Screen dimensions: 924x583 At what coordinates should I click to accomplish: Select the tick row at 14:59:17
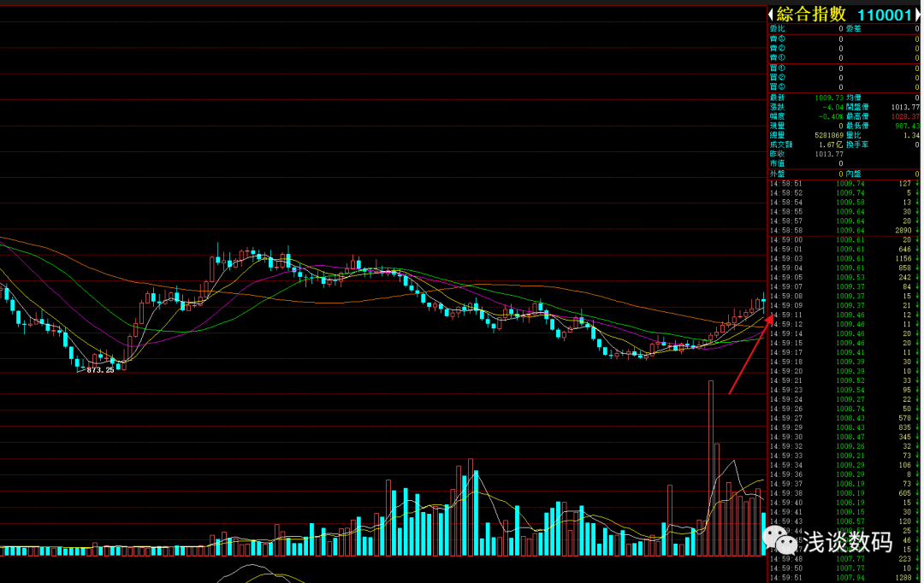coord(844,353)
